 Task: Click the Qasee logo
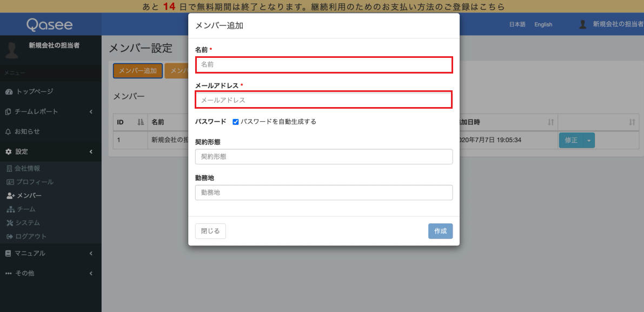pyautogui.click(x=50, y=25)
